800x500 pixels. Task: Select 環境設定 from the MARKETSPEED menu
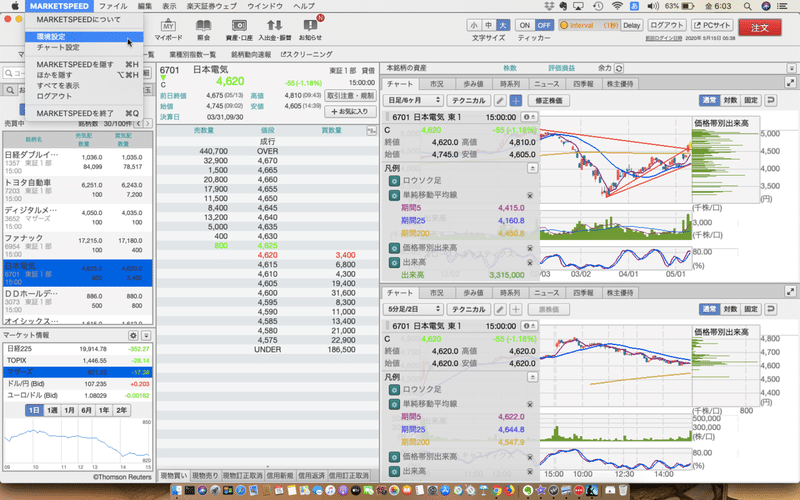pos(84,37)
